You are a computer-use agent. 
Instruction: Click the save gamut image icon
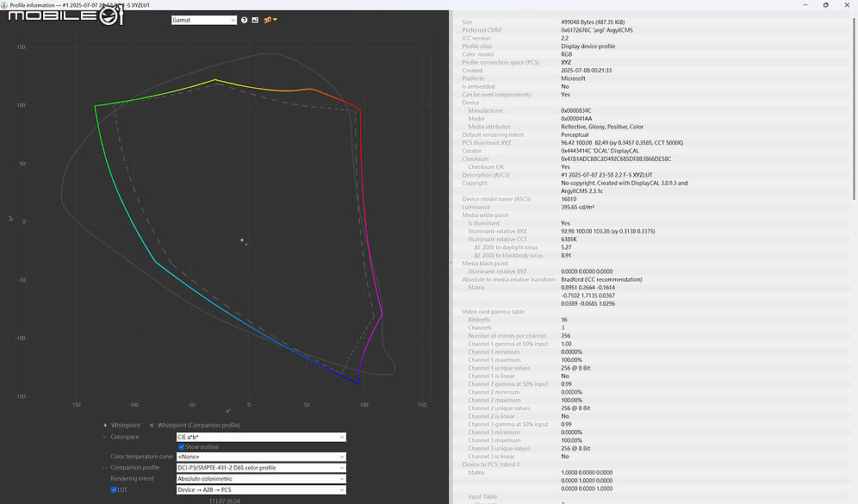[x=255, y=21]
